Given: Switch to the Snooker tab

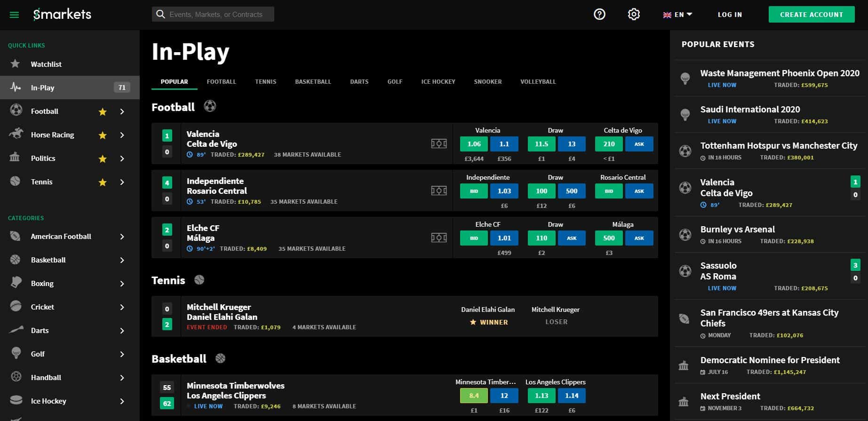Looking at the screenshot, I should [x=488, y=81].
